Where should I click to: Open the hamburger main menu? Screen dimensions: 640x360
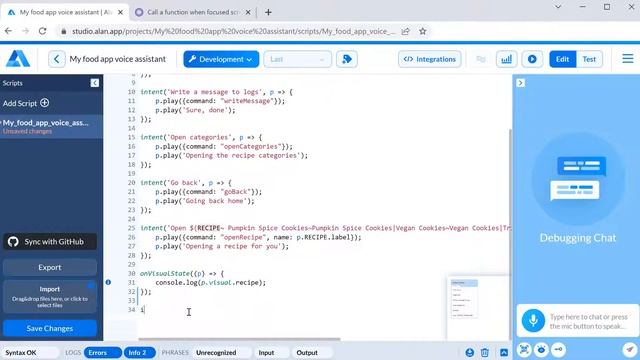pos(628,59)
